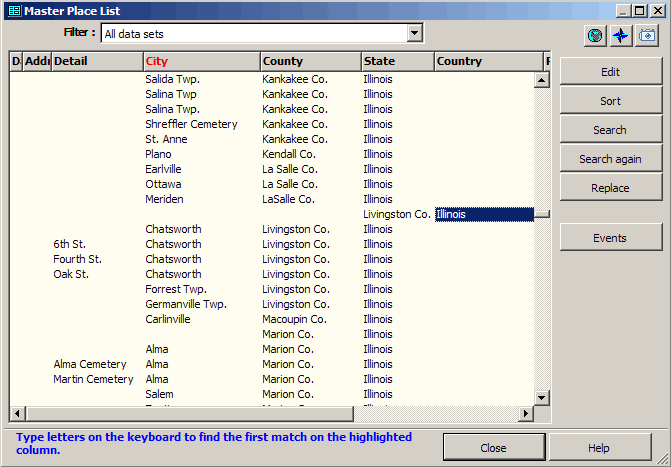Click the globe icon button
This screenshot has width=671, height=467.
point(595,36)
